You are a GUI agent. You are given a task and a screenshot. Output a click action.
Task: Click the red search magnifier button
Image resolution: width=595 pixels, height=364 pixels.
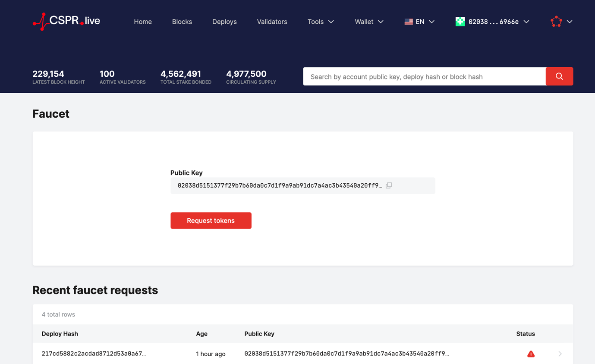(x=559, y=76)
